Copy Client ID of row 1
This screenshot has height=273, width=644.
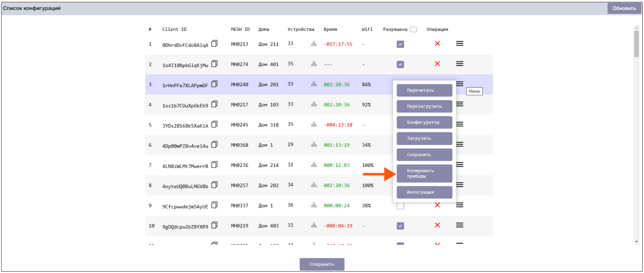pyautogui.click(x=214, y=43)
